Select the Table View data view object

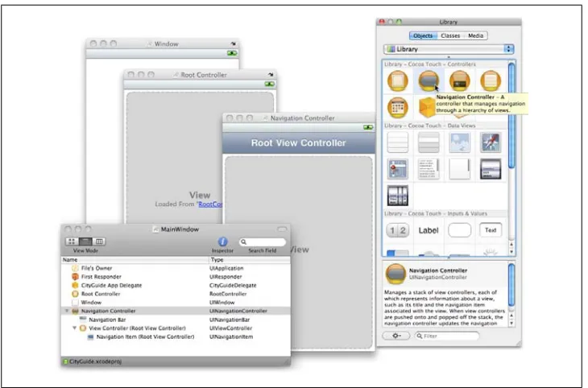tap(397, 142)
